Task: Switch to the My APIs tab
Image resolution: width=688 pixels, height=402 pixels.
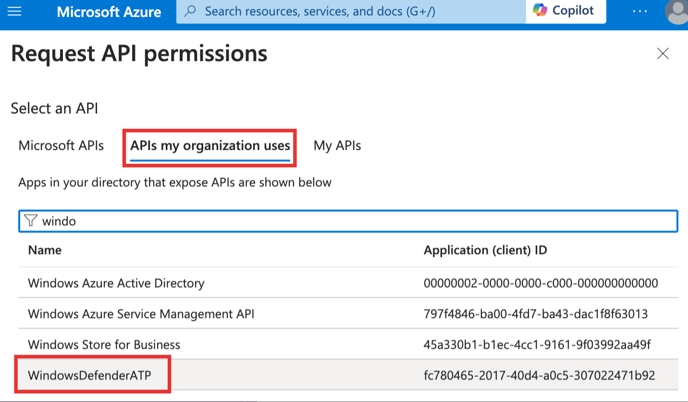Action: pyautogui.click(x=337, y=146)
